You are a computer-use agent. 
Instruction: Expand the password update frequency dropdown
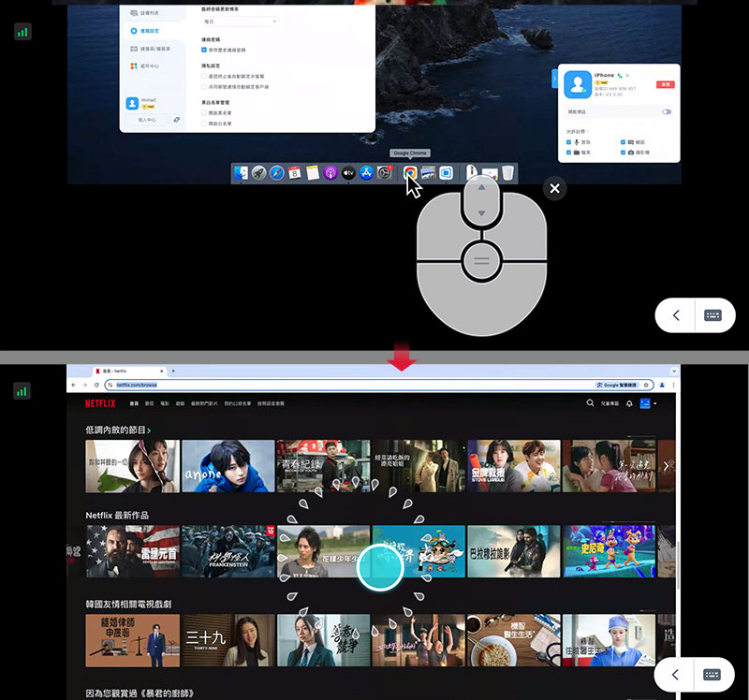240,21
